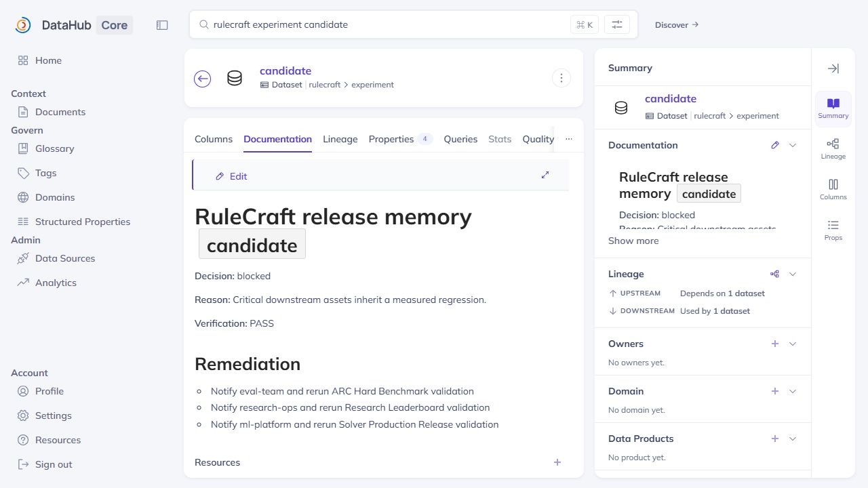
Task: Edit documentation via pencil icon in Summary
Action: [775, 145]
